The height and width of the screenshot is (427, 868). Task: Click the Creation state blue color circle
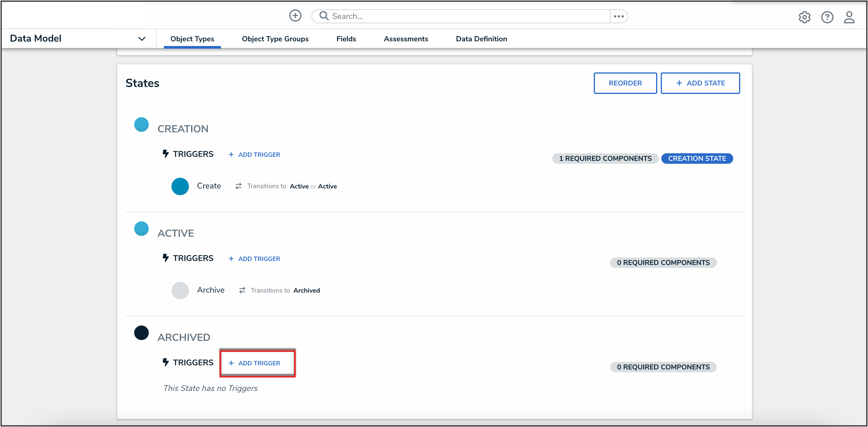pyautogui.click(x=141, y=124)
